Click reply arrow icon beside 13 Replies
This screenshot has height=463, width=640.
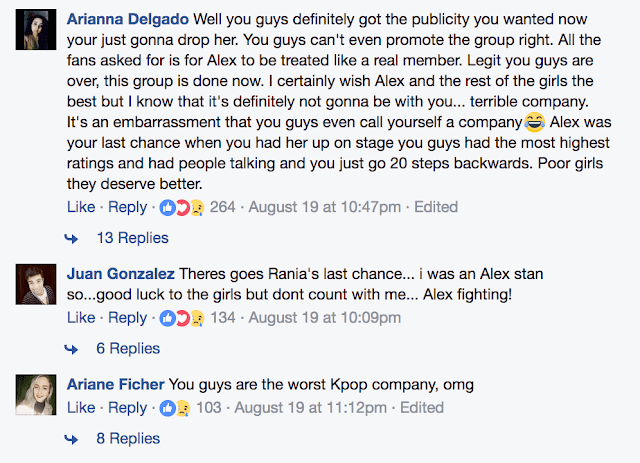72,239
